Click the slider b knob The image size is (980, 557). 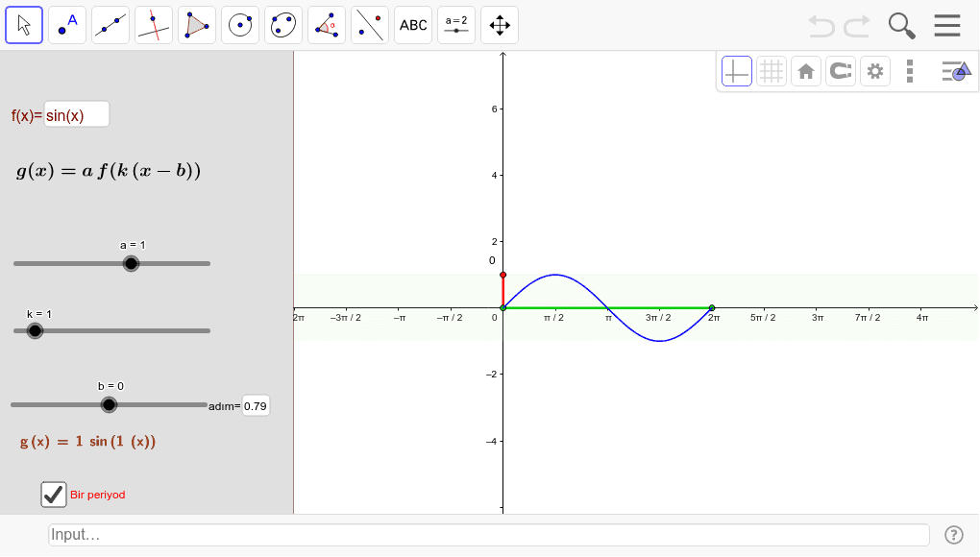(x=109, y=404)
